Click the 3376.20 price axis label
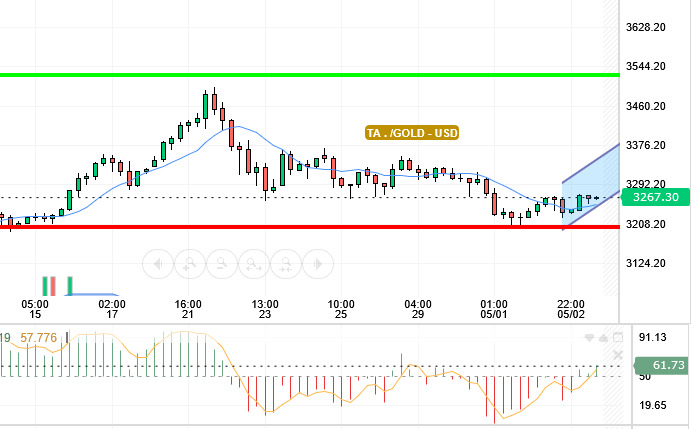 click(646, 145)
